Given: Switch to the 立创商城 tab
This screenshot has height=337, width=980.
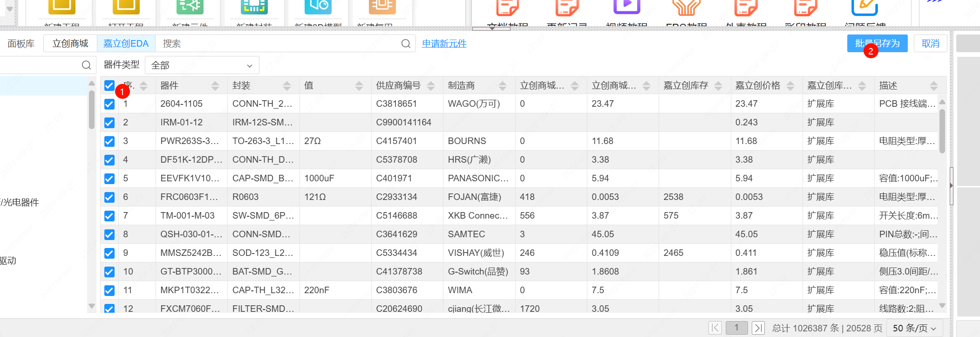Looking at the screenshot, I should [70, 43].
